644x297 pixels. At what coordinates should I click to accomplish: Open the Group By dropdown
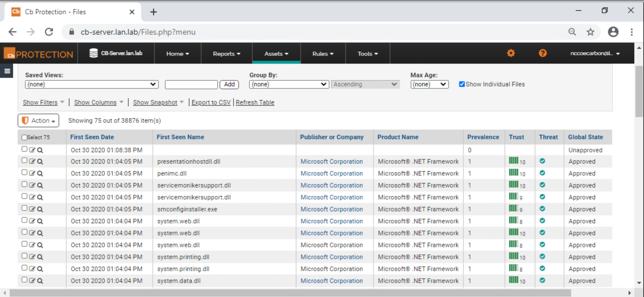(289, 84)
